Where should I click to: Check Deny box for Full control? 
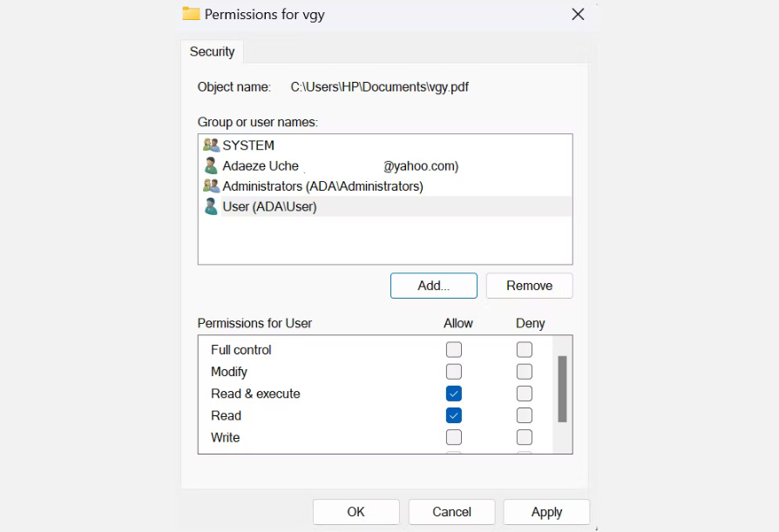pos(524,350)
